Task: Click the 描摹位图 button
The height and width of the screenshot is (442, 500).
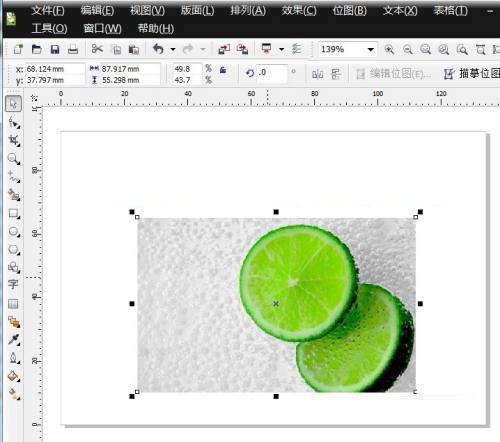Action: coord(472,73)
